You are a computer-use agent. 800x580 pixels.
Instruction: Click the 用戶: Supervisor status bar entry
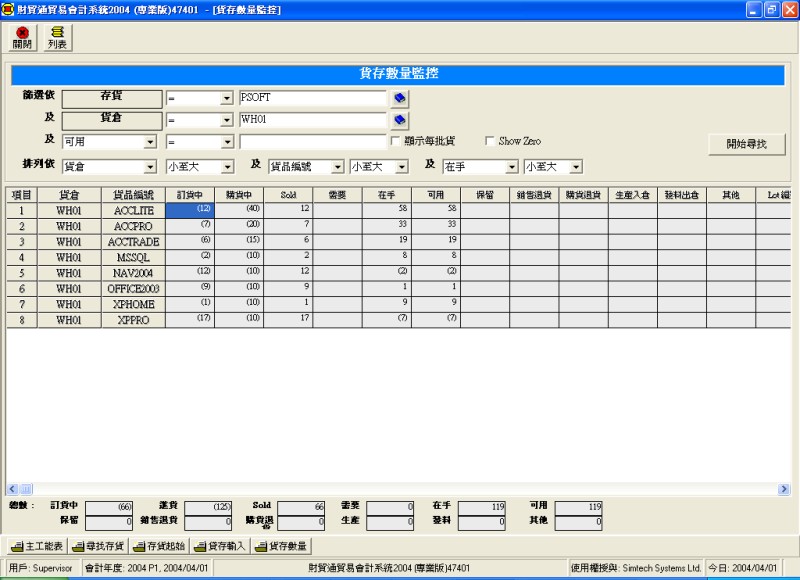[41, 568]
